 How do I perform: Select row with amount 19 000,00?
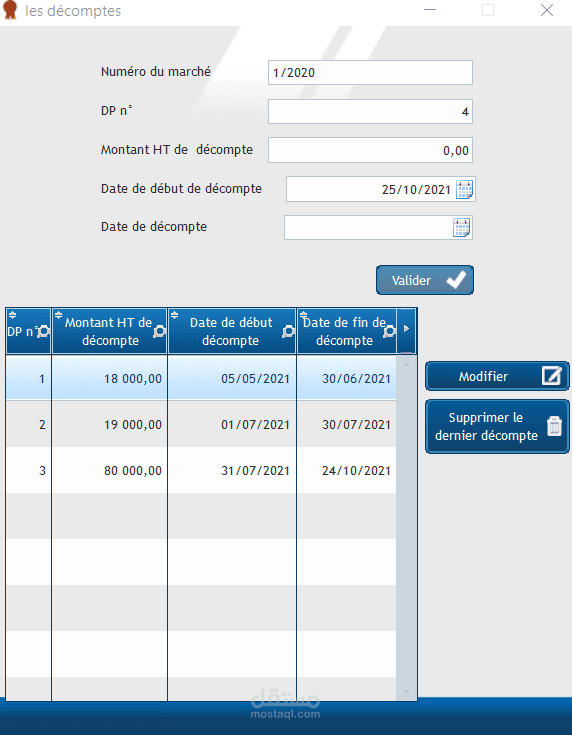[x=201, y=424]
